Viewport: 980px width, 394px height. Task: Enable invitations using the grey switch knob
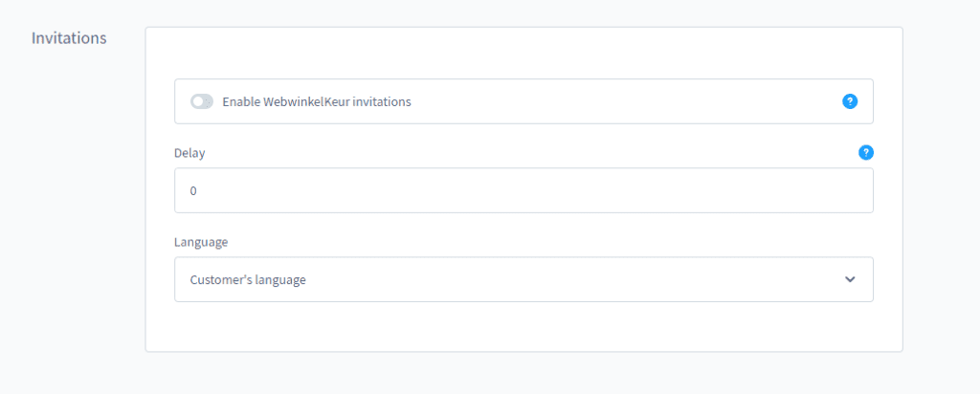click(197, 101)
